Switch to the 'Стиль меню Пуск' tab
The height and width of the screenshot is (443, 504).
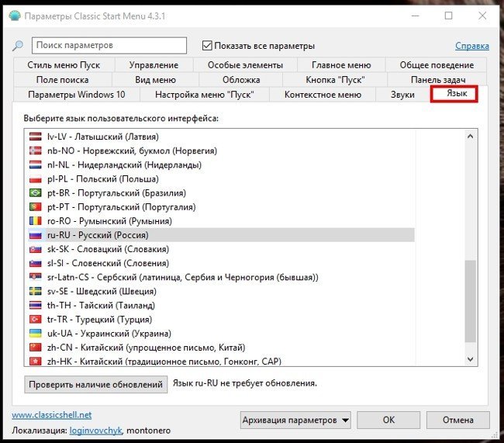pos(64,65)
